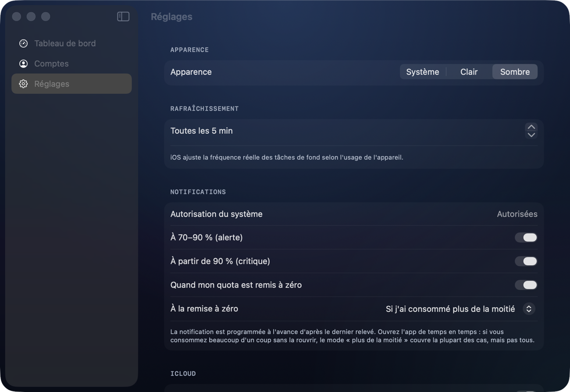Click the 'Autorisées' status value
This screenshot has height=392, width=570.
pyautogui.click(x=517, y=214)
